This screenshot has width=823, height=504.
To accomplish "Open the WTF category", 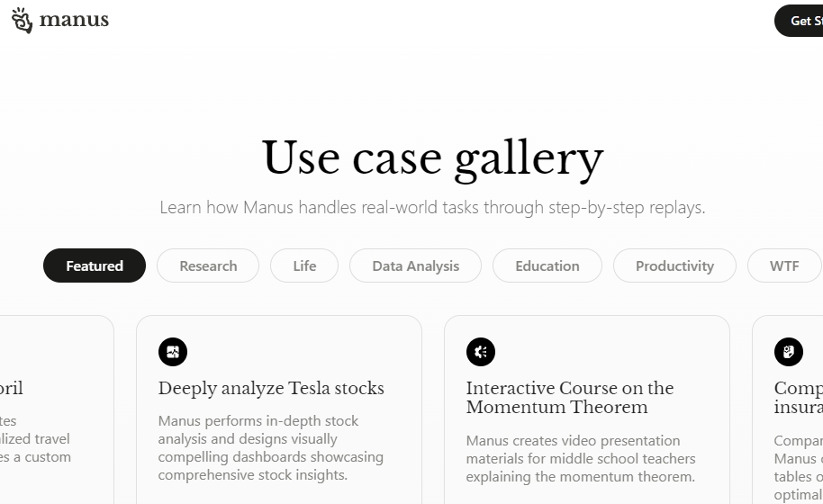I will [x=784, y=265].
